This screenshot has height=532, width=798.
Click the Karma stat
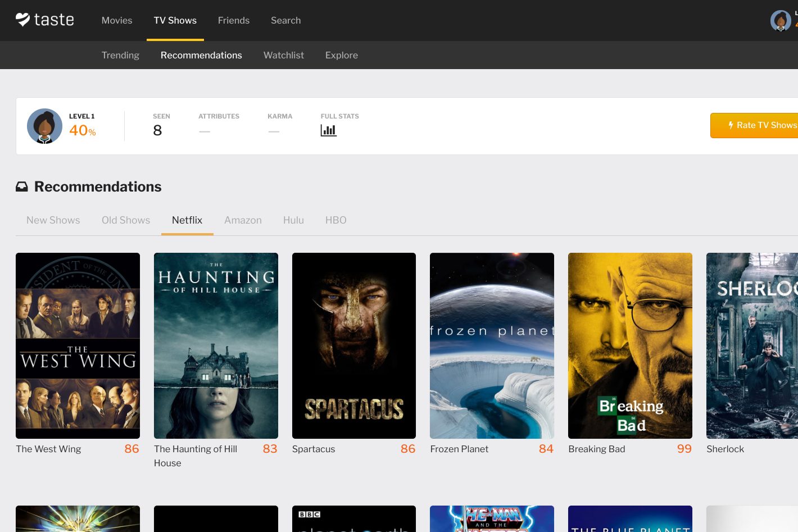280,125
